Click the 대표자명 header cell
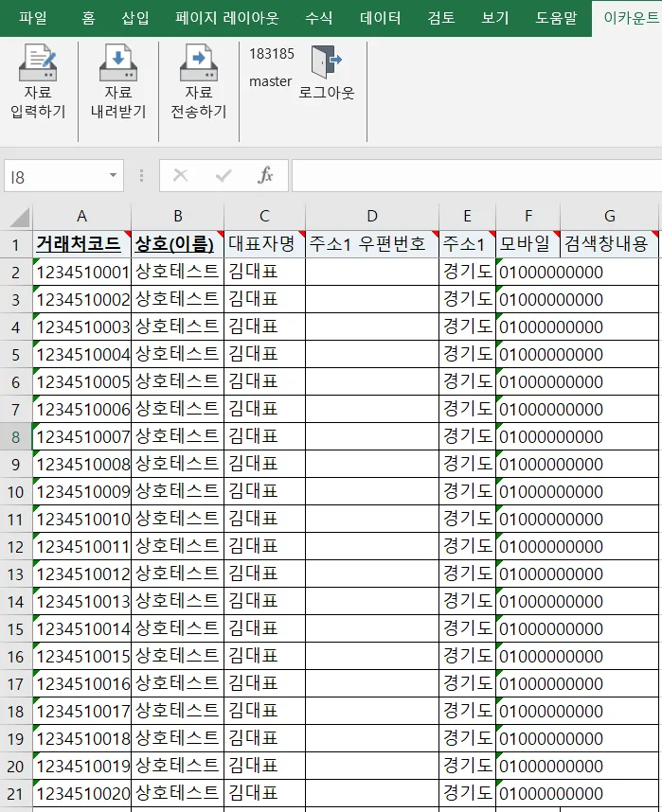 264,244
